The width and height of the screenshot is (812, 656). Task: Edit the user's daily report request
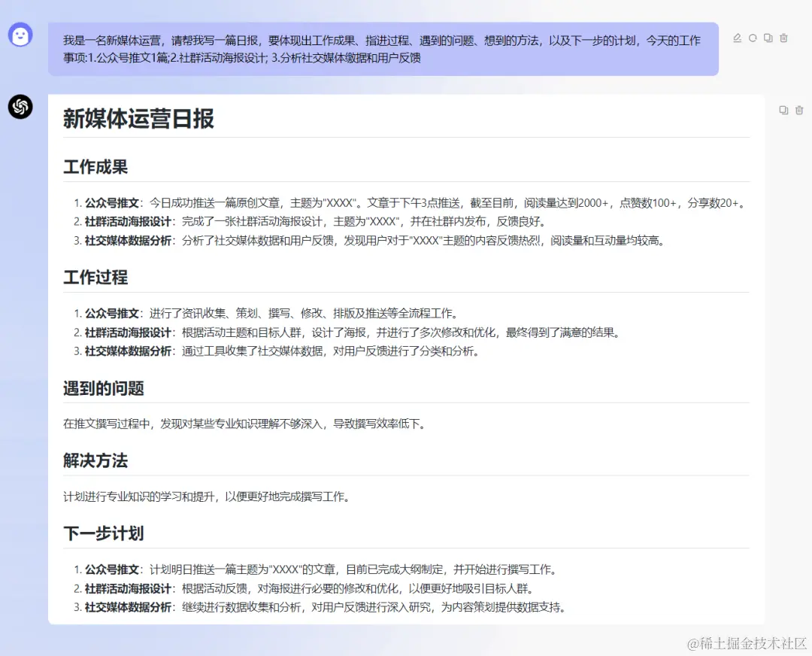(x=738, y=36)
